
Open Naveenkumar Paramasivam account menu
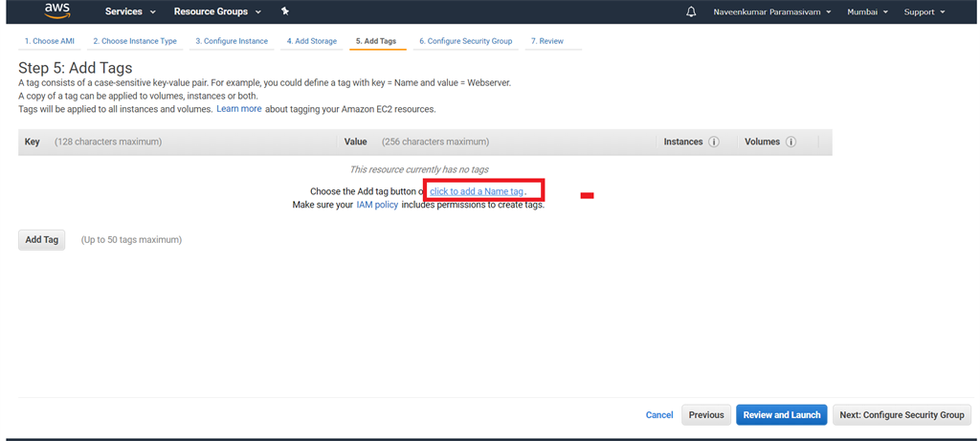[772, 11]
